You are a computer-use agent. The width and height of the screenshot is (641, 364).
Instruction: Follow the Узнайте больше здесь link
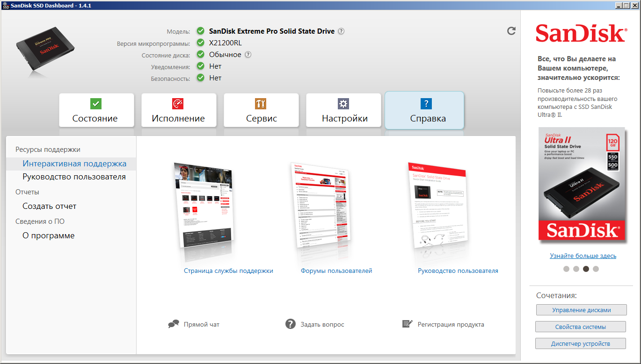pyautogui.click(x=583, y=256)
